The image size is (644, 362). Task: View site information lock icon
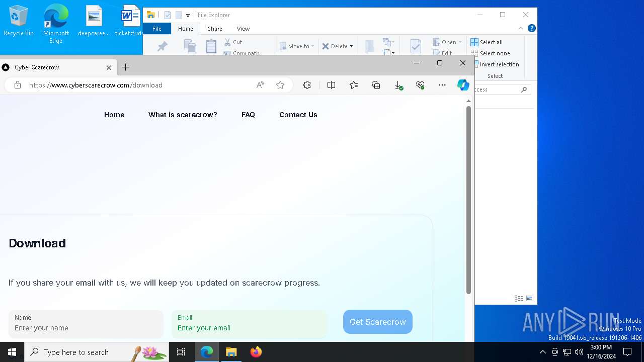18,85
